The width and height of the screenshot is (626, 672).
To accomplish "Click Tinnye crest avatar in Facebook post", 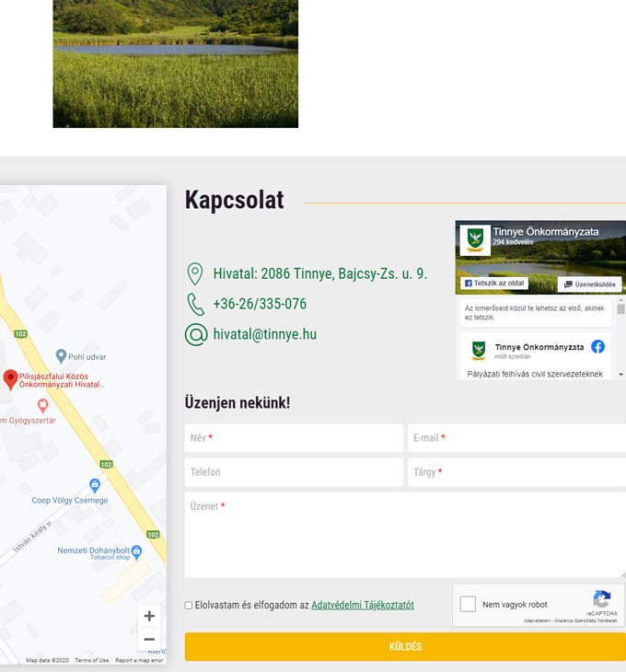I will click(x=478, y=350).
